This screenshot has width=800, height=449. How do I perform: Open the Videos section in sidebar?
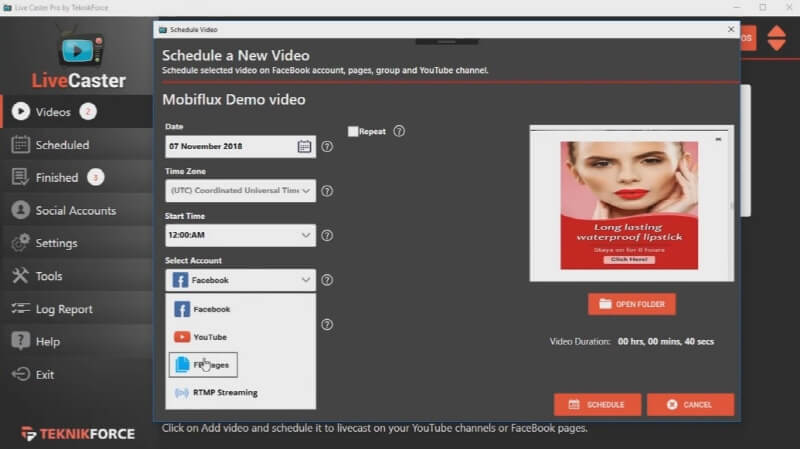77,112
